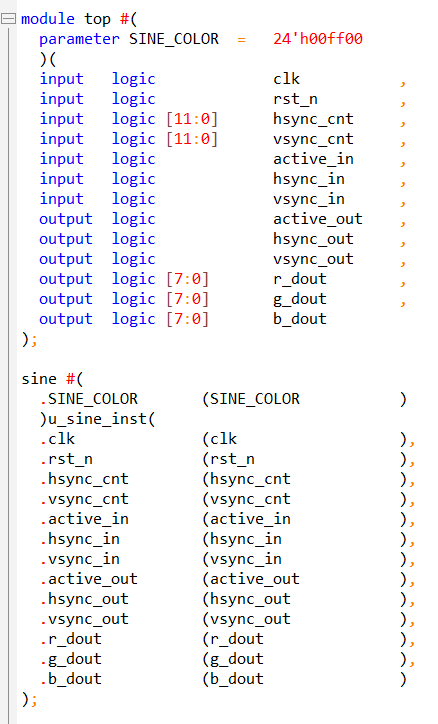
Task: Click the .vsync_cnt port connection
Action: pyautogui.click(x=84, y=500)
